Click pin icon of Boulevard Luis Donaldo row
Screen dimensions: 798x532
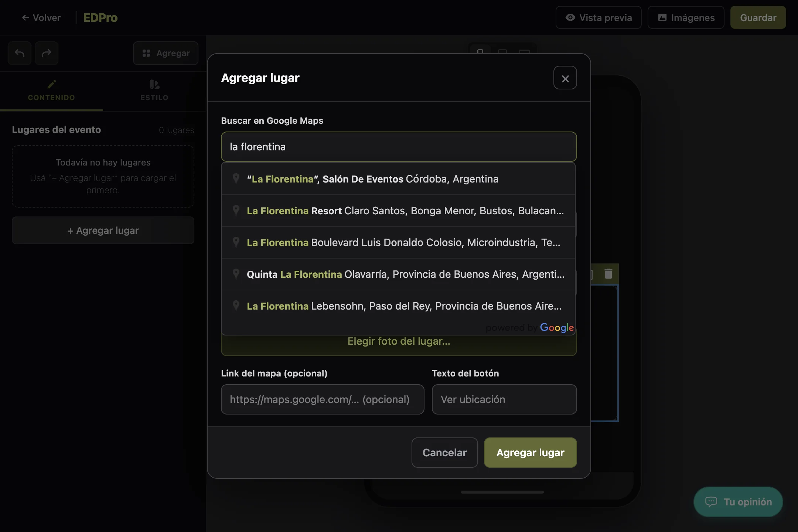pyautogui.click(x=236, y=242)
